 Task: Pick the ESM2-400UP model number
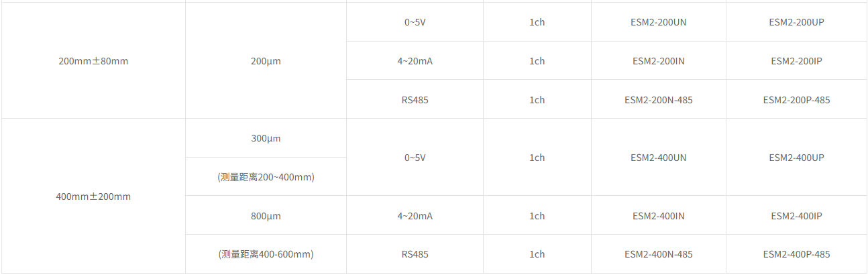click(x=796, y=158)
